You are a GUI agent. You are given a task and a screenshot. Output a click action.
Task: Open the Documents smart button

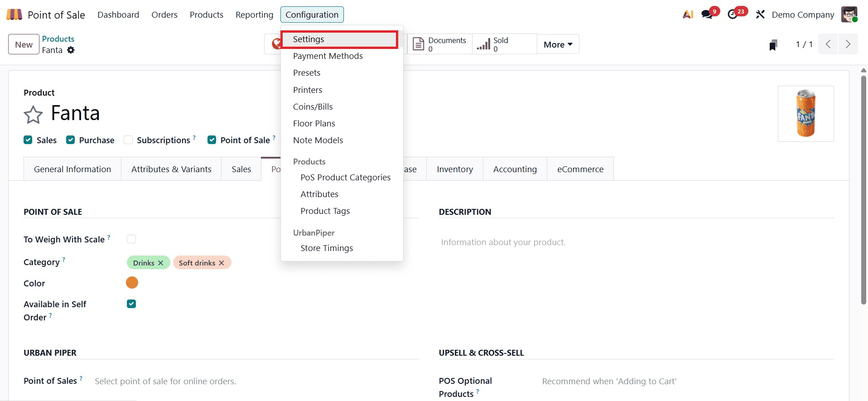coord(439,44)
